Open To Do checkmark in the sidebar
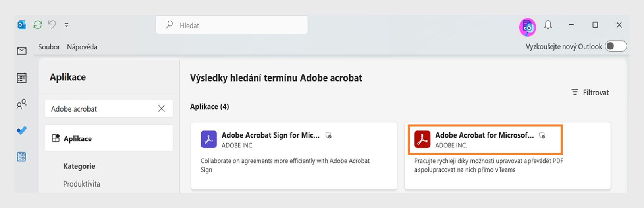 (22, 131)
